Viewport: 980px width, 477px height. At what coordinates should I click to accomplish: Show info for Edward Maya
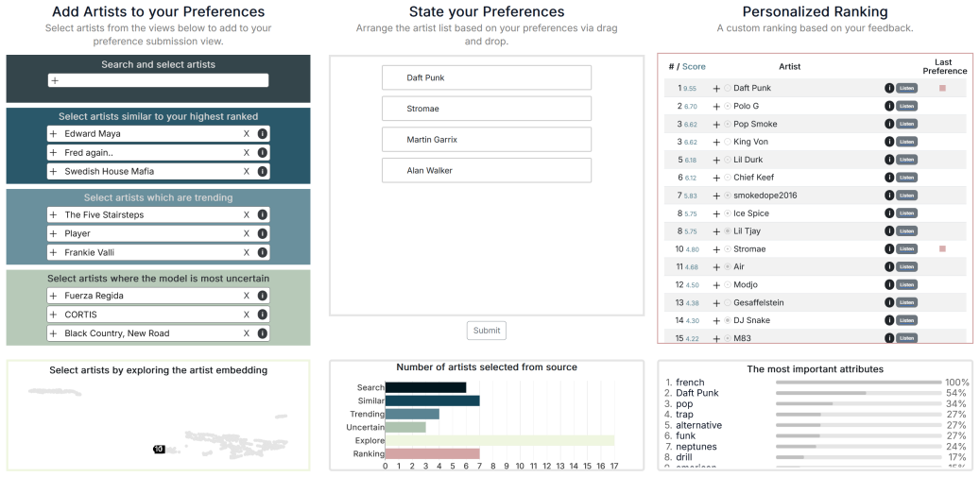click(263, 133)
